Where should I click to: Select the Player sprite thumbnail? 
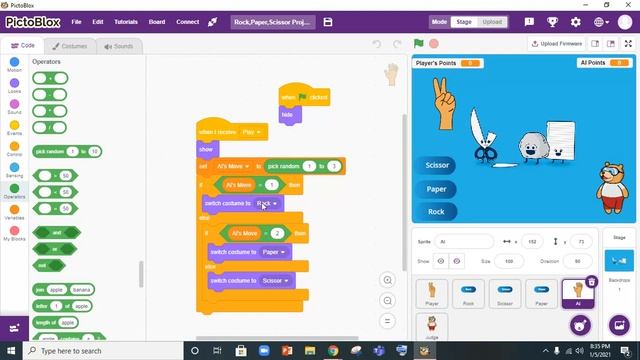pyautogui.click(x=432, y=293)
